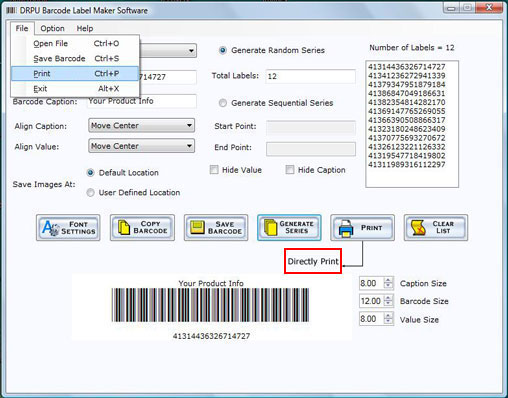Decrease Value Size with down arrow
508x398 pixels.
pos(388,321)
